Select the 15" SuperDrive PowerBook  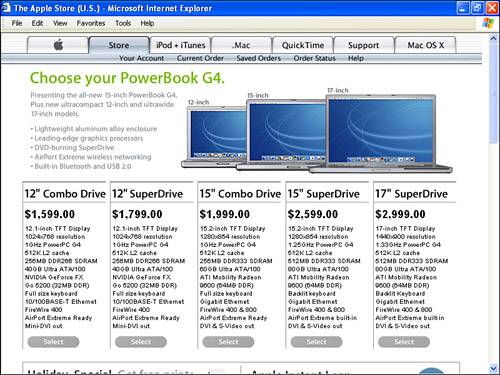click(316, 342)
